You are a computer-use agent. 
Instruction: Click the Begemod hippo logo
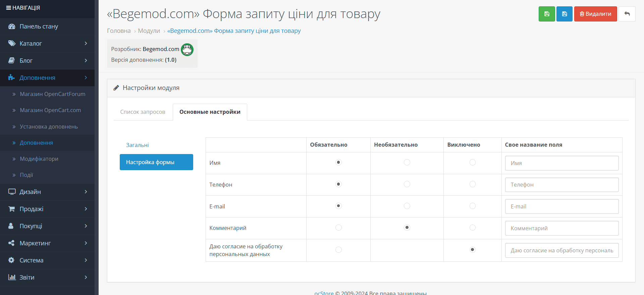(x=187, y=50)
